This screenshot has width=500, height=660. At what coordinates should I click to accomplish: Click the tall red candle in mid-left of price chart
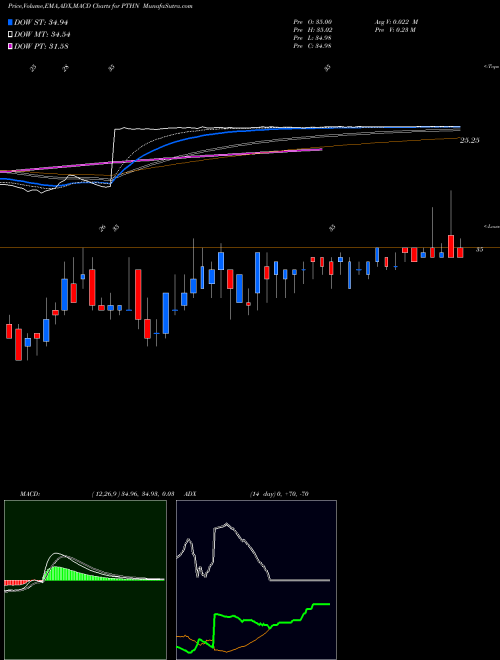pyautogui.click(x=138, y=295)
